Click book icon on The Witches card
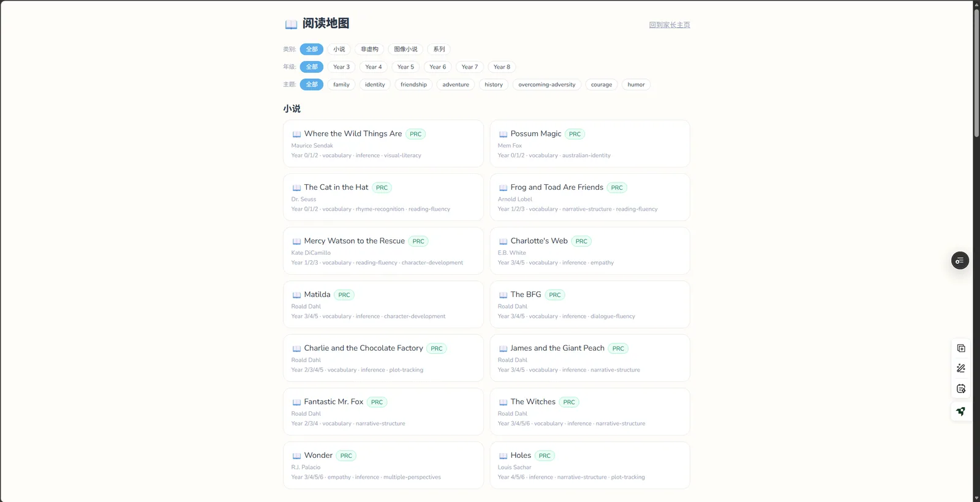Screen dimensions: 980x502 (503, 402)
